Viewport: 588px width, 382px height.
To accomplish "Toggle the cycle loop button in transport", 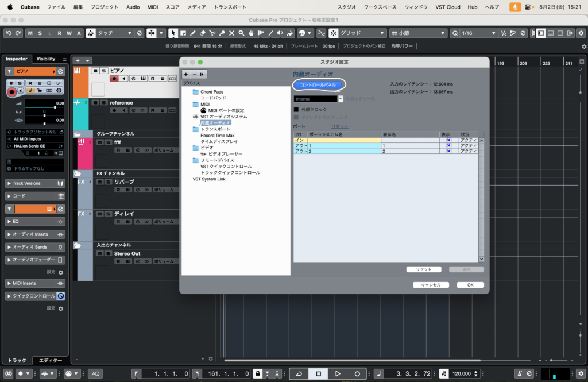I will [299, 373].
